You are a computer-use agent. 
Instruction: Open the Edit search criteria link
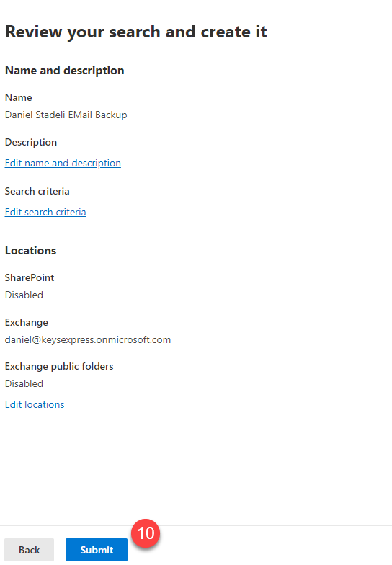click(45, 212)
